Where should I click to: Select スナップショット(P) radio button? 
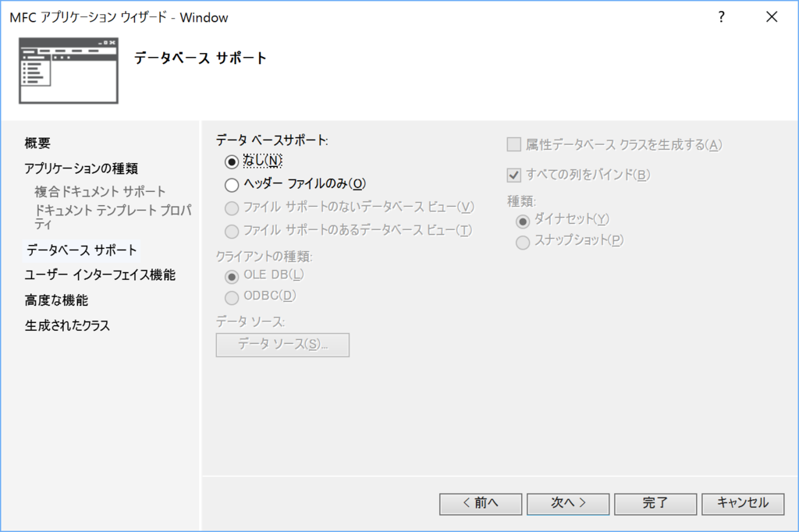(522, 243)
